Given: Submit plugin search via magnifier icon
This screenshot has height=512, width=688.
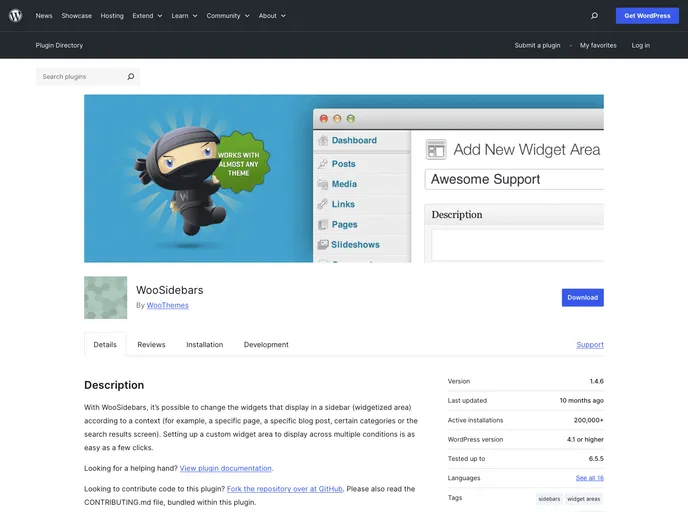Looking at the screenshot, I should (131, 76).
